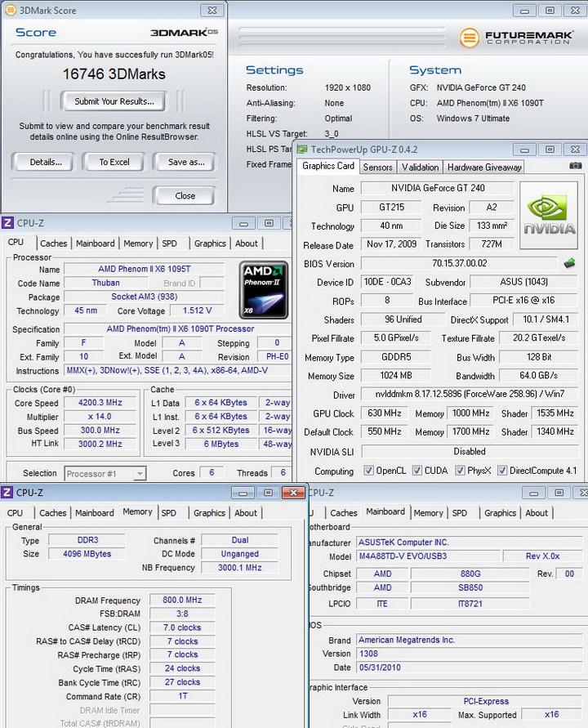The width and height of the screenshot is (588, 728).
Task: Open Mainboard tab in CPU-Z processor window
Action: (95, 243)
